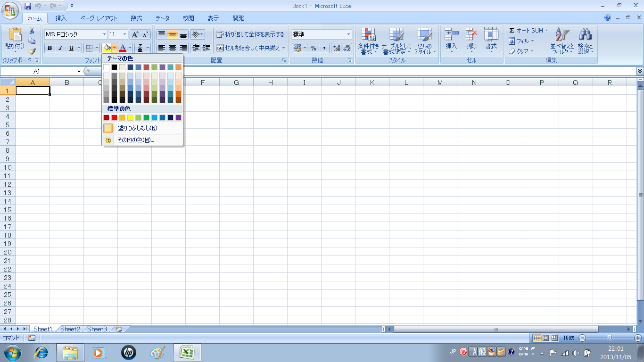Open the number format dropdown showing 標準
This screenshot has width=644, height=362.
click(349, 34)
